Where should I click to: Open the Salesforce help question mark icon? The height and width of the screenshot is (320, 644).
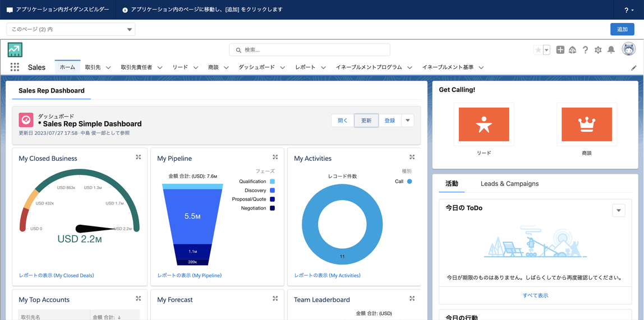[x=585, y=50]
